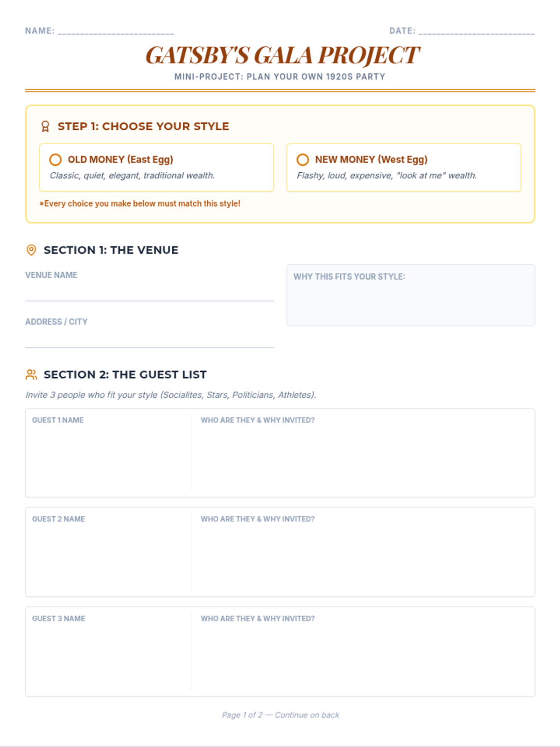Click the Why This Fits Your Style box
The height and width of the screenshot is (747, 560).
(x=411, y=295)
